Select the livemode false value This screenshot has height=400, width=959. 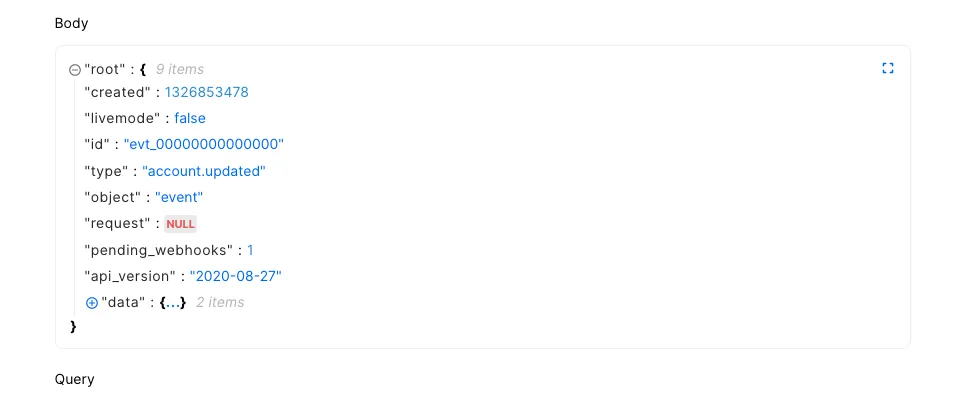[x=190, y=118]
